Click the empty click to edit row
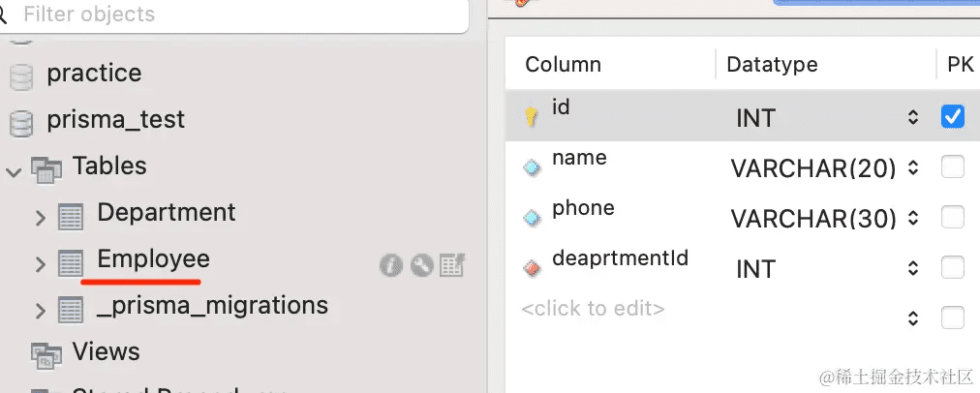The image size is (980, 393). (593, 310)
